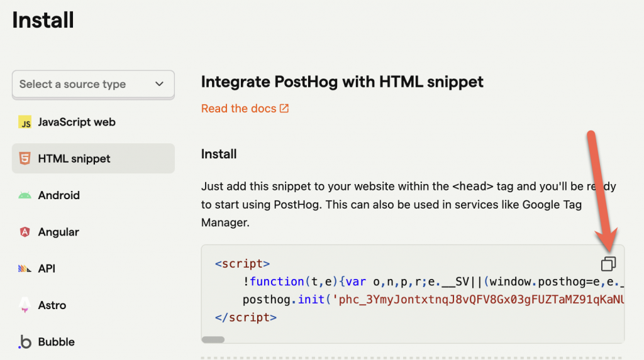Pick API from source list
The image size is (644, 360).
point(93,268)
